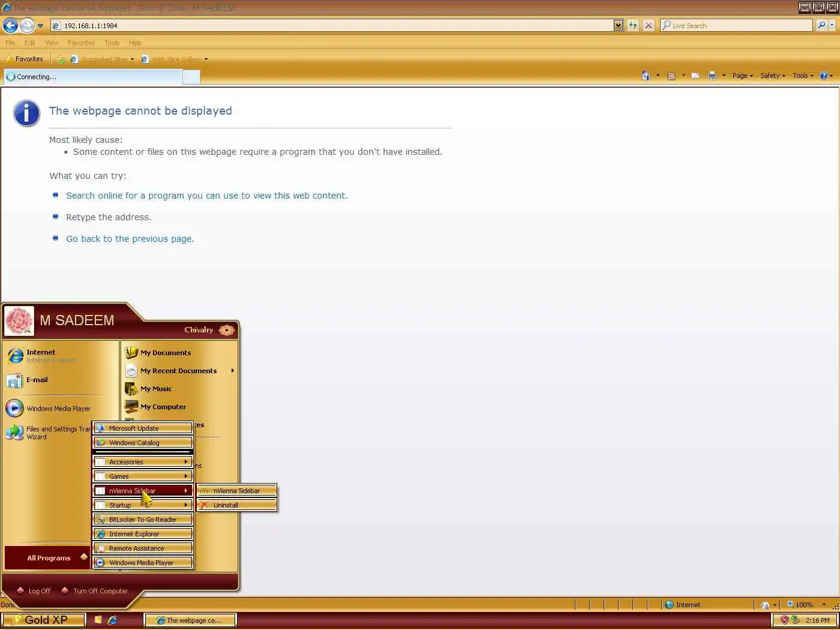
Task: Open My Computer in Start menu
Action: point(180,407)
